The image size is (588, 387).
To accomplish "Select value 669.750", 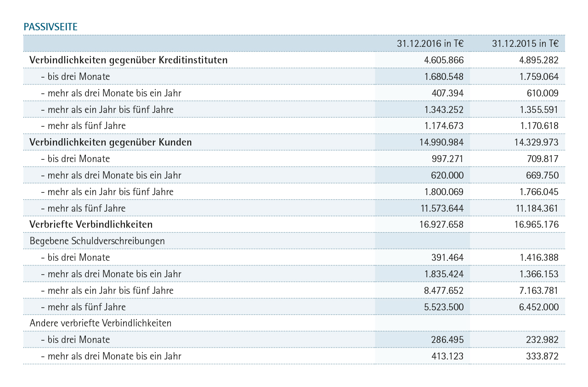I will click(x=543, y=175).
